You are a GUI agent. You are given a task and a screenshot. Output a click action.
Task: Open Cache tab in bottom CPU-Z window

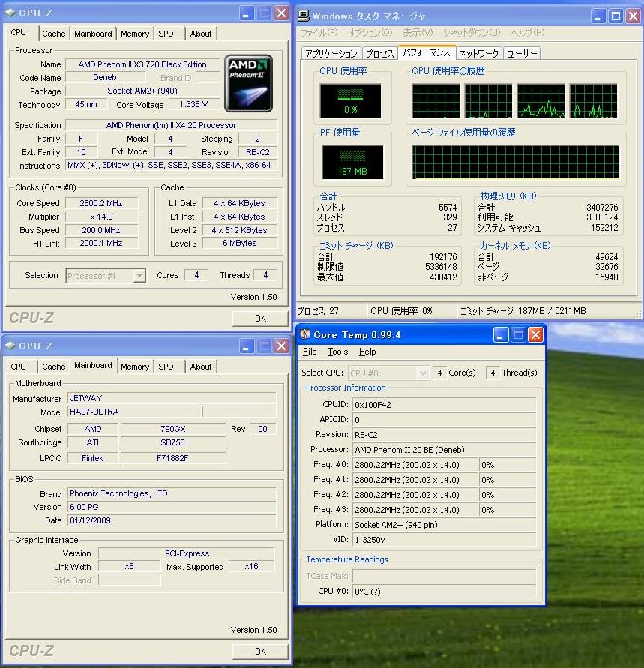54,367
